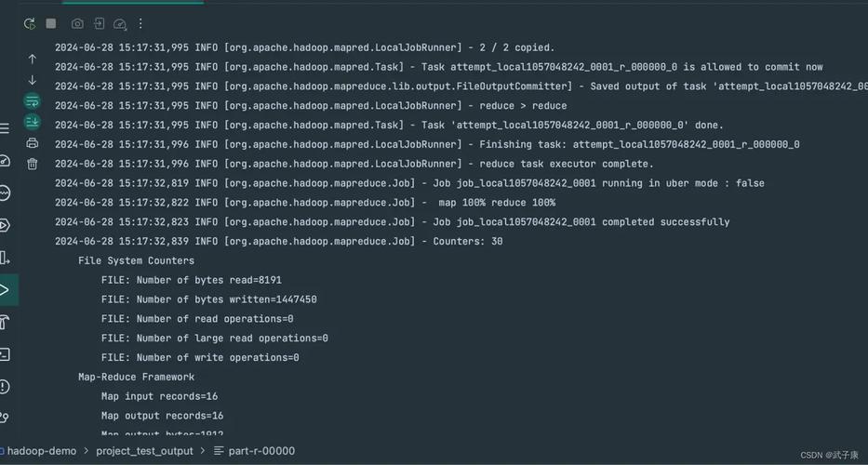Select project_test_output breadcrumb folder
Viewport: 868px width, 465px height.
click(x=144, y=451)
